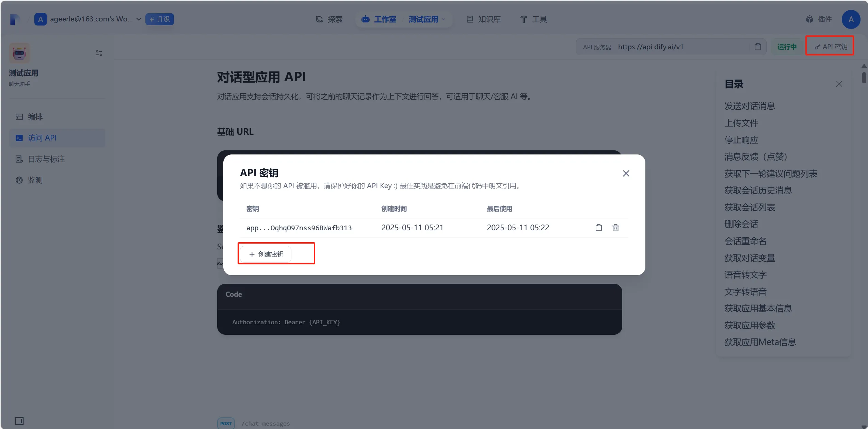Open the API 密钥 button top right
Viewport: 868px width, 429px height.
pos(831,47)
